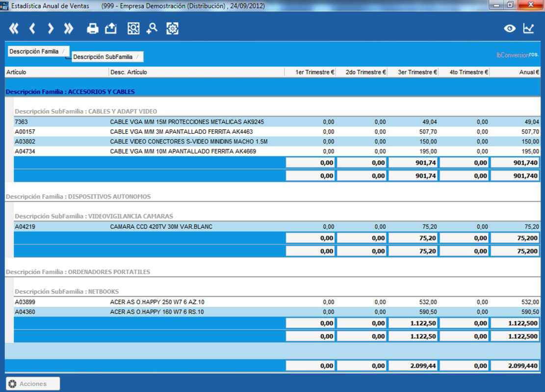Open the gear configuration icon
This screenshot has height=392, width=545.
(172, 28)
